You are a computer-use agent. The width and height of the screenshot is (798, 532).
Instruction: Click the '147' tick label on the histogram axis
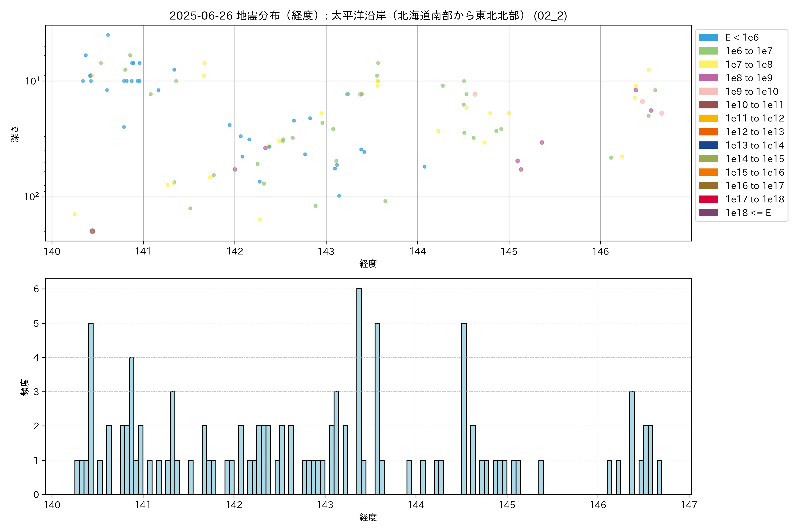point(689,505)
